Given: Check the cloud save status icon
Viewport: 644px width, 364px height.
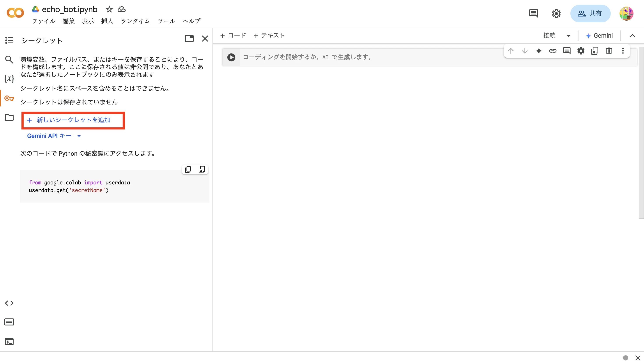Looking at the screenshot, I should pyautogui.click(x=122, y=9).
